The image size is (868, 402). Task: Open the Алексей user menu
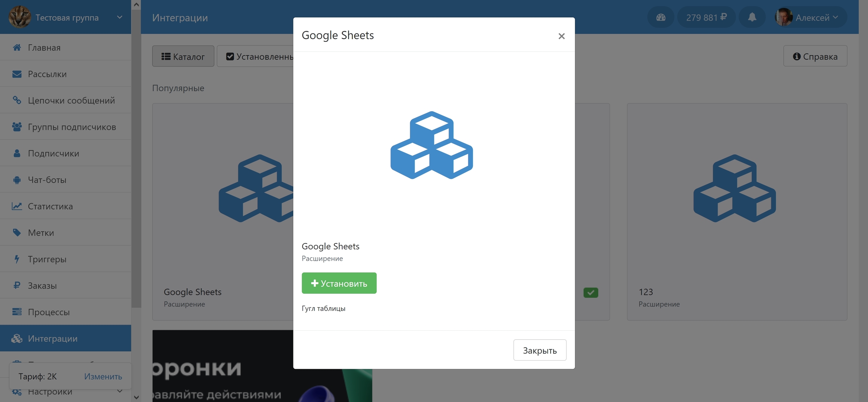click(x=810, y=17)
